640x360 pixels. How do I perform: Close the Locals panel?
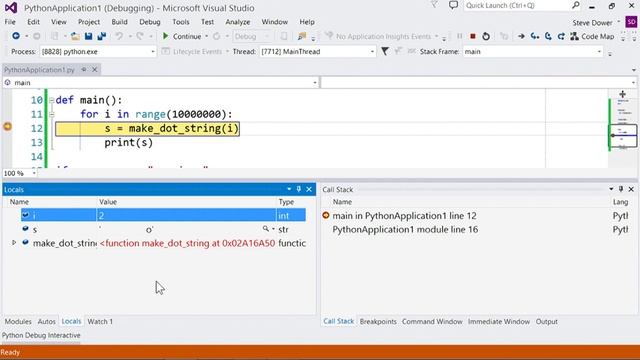(309, 189)
